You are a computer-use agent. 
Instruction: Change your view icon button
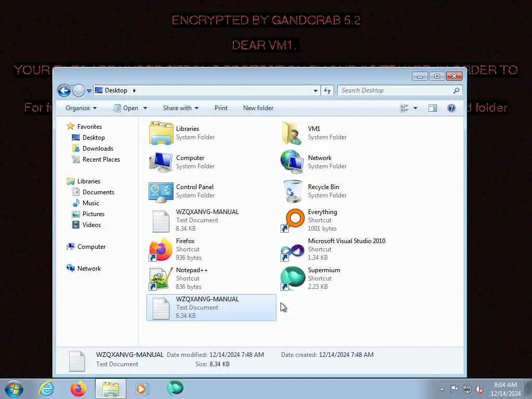(404, 108)
